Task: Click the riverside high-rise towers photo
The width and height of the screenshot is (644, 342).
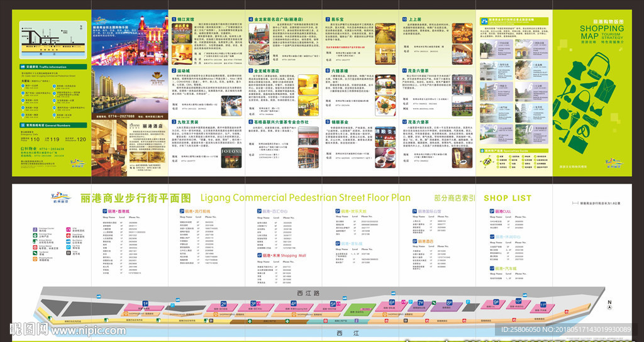Action: coord(130,89)
